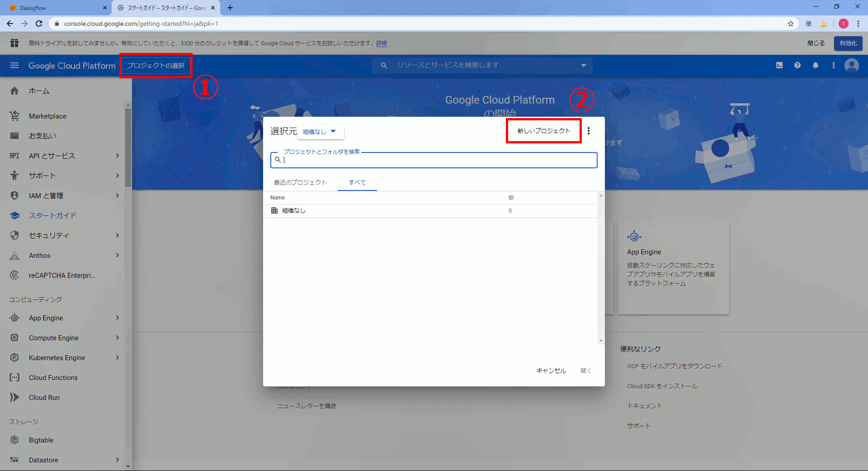The height and width of the screenshot is (471, 868).
Task: Open the account avatar menu
Action: coord(852,66)
